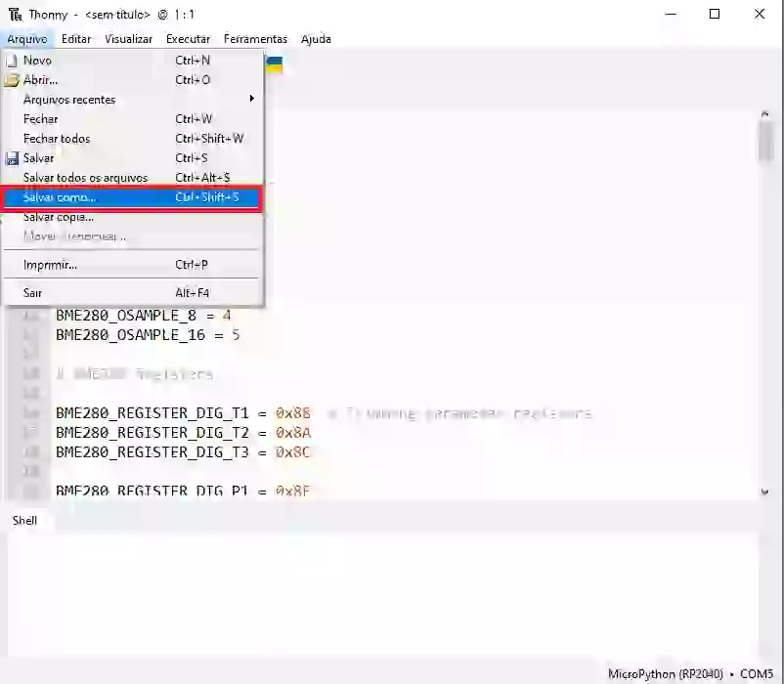Screen dimensions: 784x684
Task: Open the Visualizar menu
Action: (128, 39)
